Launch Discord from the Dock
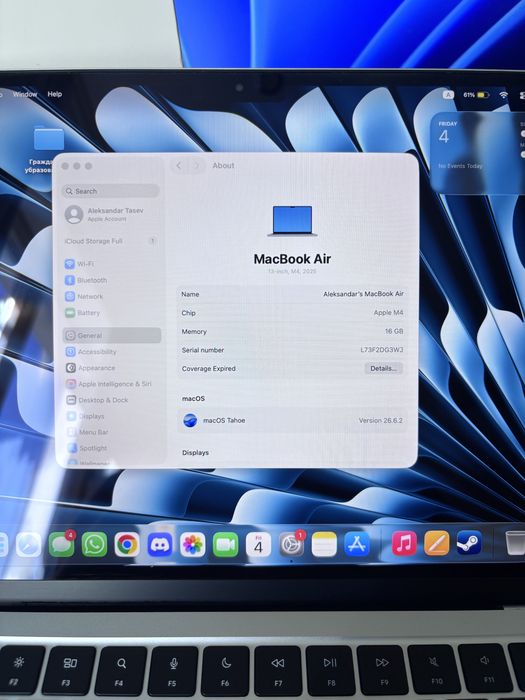This screenshot has height=700, width=525. click(160, 544)
